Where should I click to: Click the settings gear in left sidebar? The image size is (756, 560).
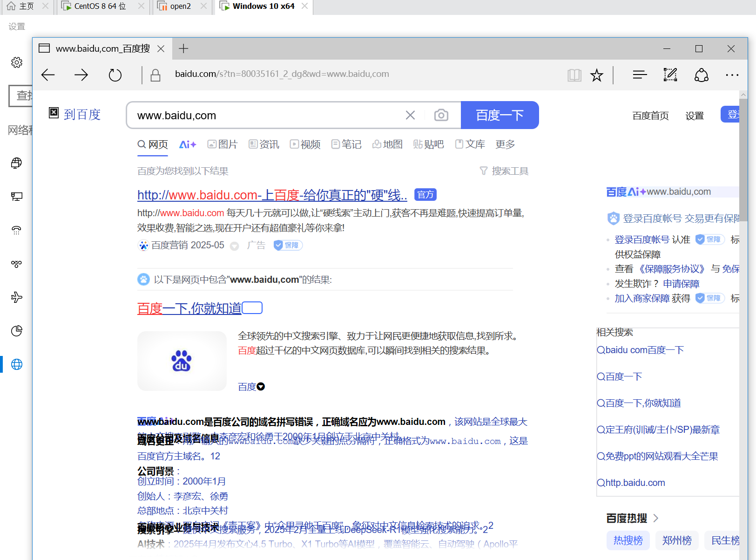(x=17, y=62)
